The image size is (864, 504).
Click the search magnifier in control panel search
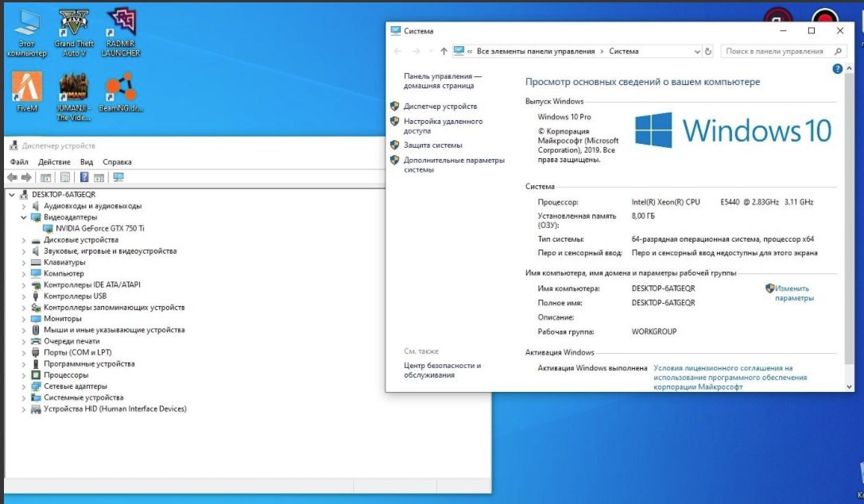[838, 51]
